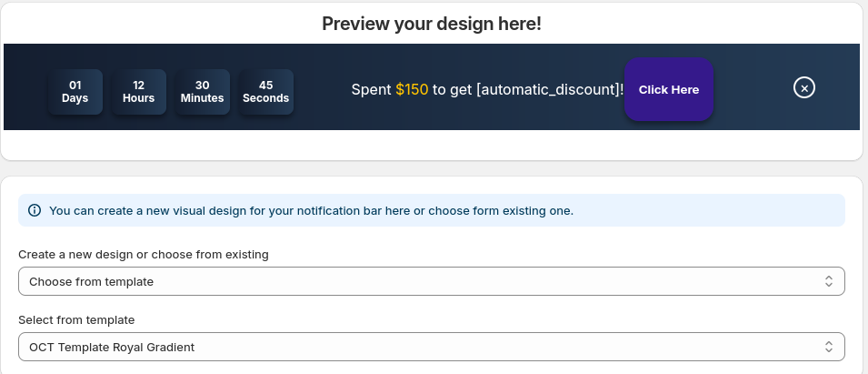Screen dimensions: 868x374
Task: Click the dark gradient bar between button and close icon
Action: 753,87
